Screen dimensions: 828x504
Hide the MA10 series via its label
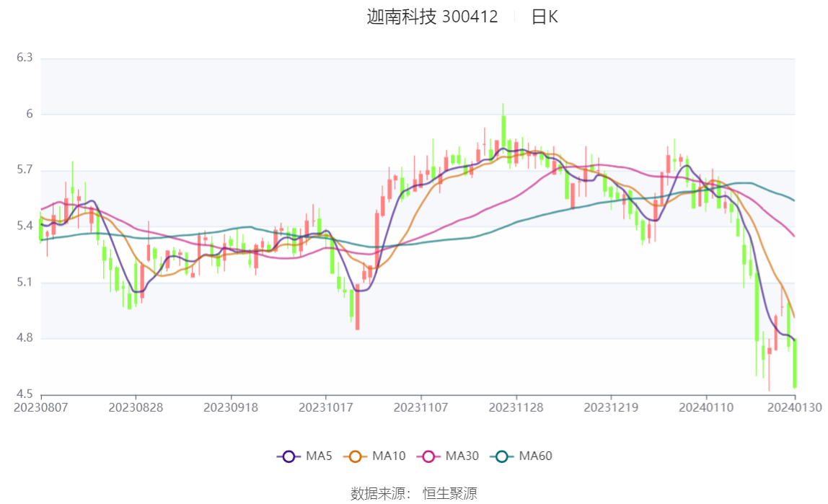389,456
